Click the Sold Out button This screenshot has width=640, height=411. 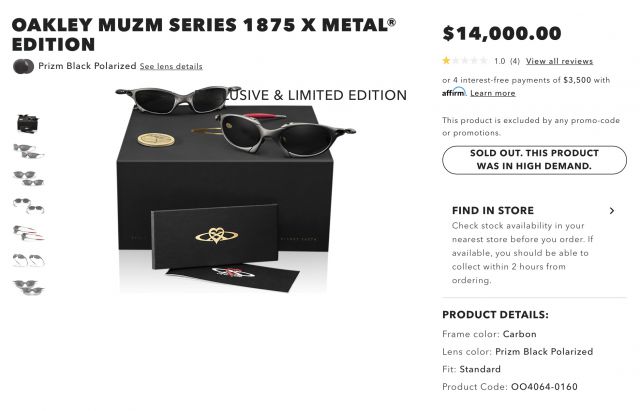(x=534, y=160)
